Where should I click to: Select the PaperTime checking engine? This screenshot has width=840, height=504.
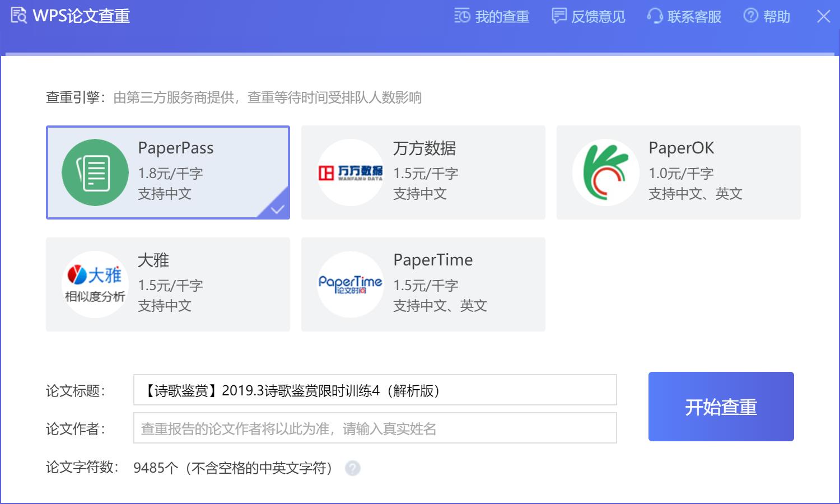pos(423,284)
